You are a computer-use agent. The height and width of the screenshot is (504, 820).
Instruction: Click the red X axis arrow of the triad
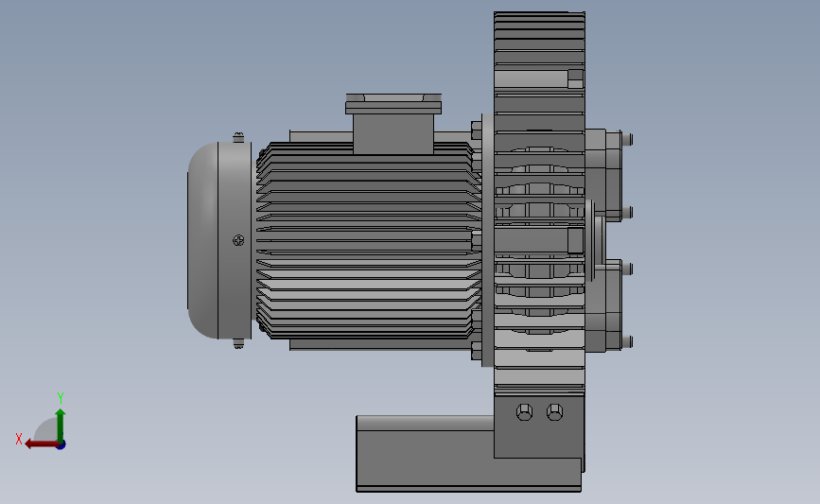tap(41, 443)
